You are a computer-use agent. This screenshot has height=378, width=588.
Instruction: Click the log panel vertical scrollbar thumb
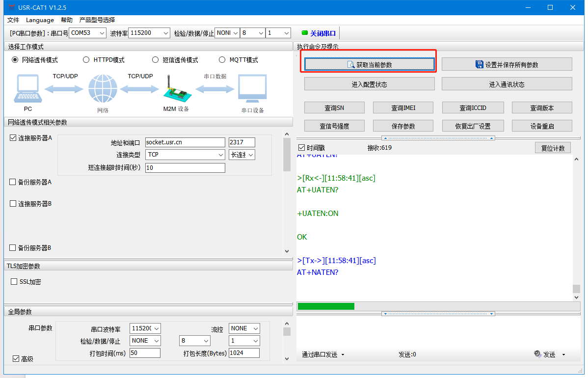[x=576, y=288]
